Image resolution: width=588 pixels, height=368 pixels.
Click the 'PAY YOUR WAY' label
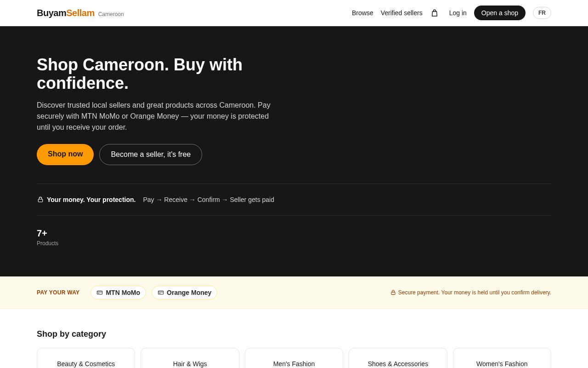(58, 293)
